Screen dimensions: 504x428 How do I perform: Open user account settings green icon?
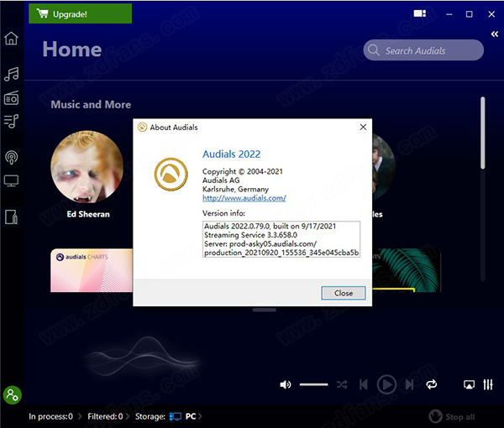click(x=13, y=395)
